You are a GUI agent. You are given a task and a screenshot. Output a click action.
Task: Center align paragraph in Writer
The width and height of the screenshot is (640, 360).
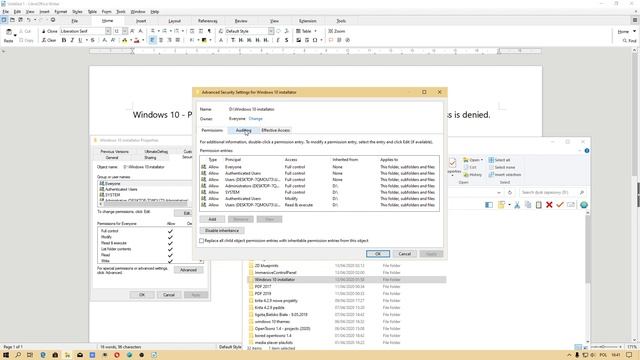160,40
